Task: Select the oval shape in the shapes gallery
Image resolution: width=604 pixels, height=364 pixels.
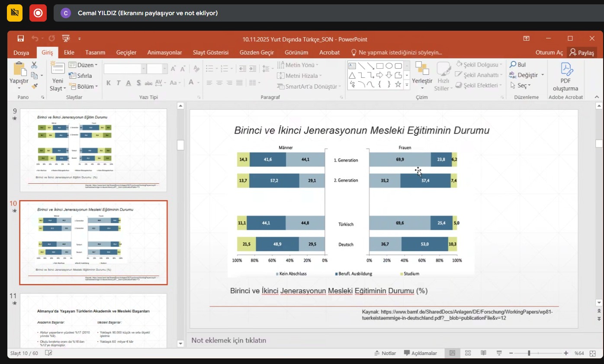Action: pos(389,66)
